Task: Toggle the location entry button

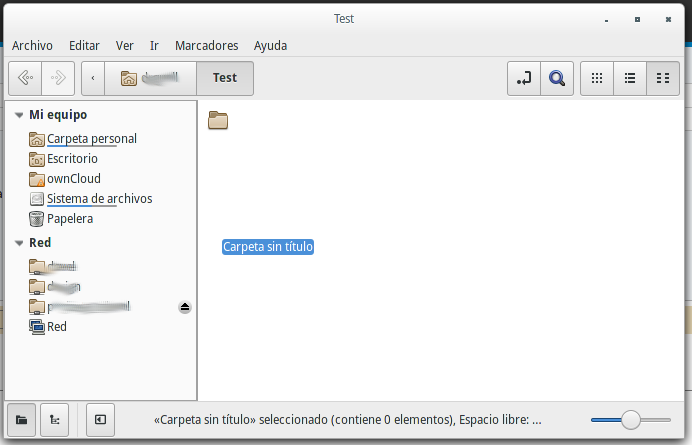Action: coord(523,78)
